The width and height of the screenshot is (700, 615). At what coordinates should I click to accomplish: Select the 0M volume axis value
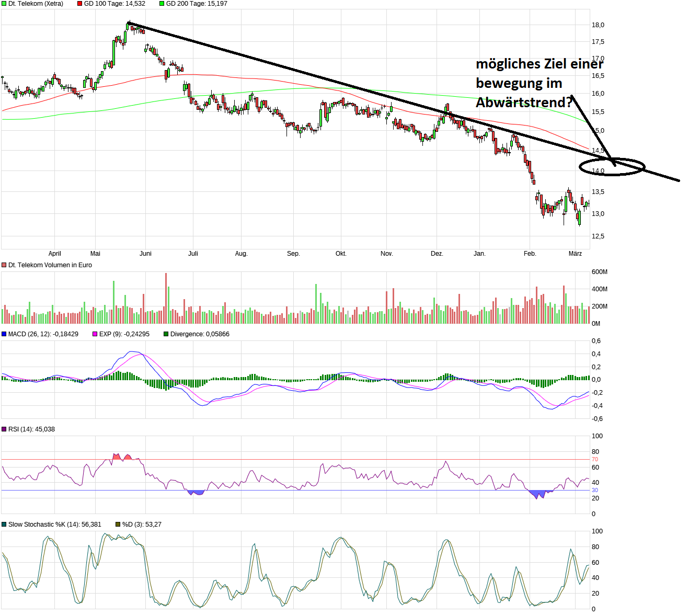tap(596, 324)
